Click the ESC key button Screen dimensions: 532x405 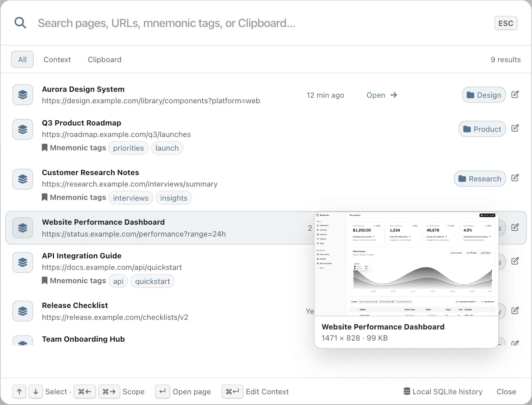coord(506,23)
